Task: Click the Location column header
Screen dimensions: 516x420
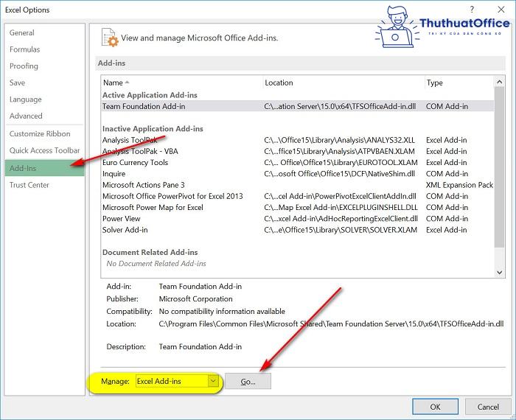Action: pyautogui.click(x=344, y=83)
